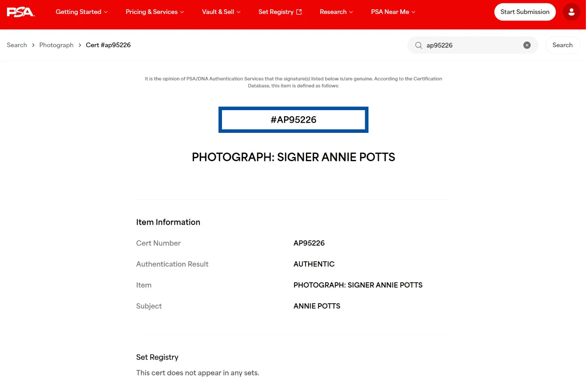This screenshot has width=586, height=392.
Task: Clear the search field with X icon
Action: click(527, 45)
